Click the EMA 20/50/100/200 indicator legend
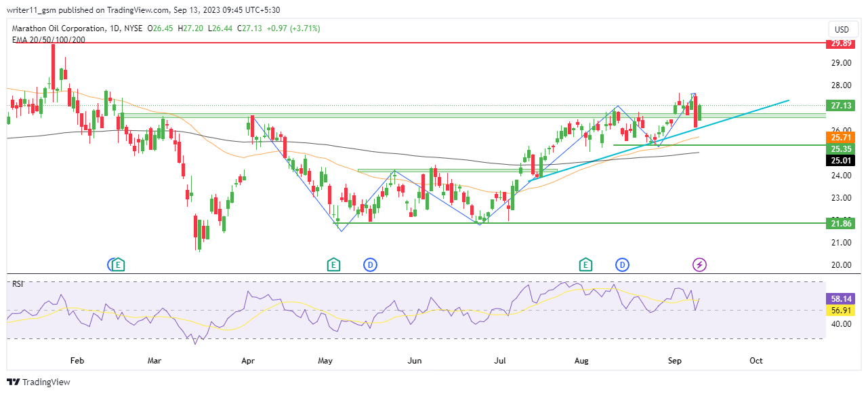Viewport: 868px width, 394px height. click(x=49, y=40)
